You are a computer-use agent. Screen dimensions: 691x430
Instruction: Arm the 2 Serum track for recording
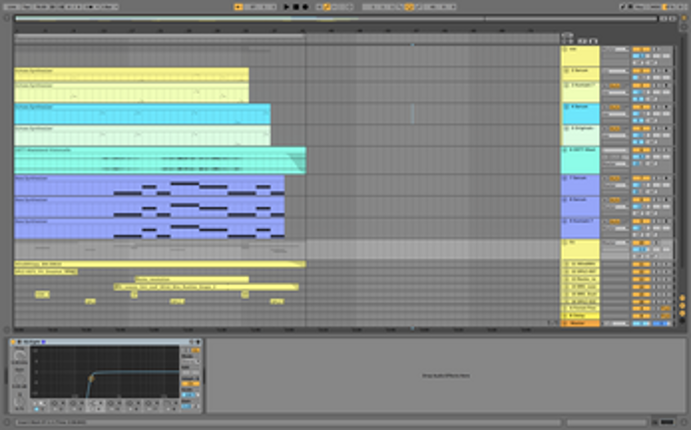coord(667,70)
